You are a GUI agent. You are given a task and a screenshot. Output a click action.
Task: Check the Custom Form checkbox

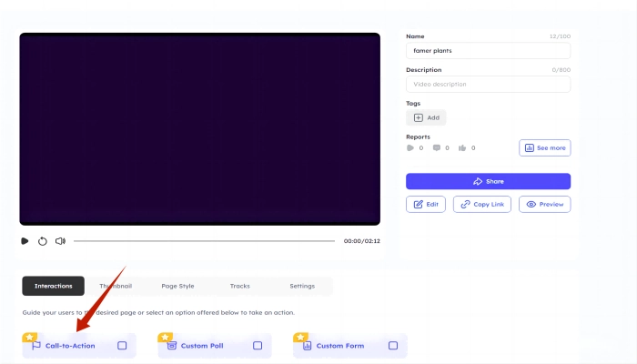click(x=393, y=346)
